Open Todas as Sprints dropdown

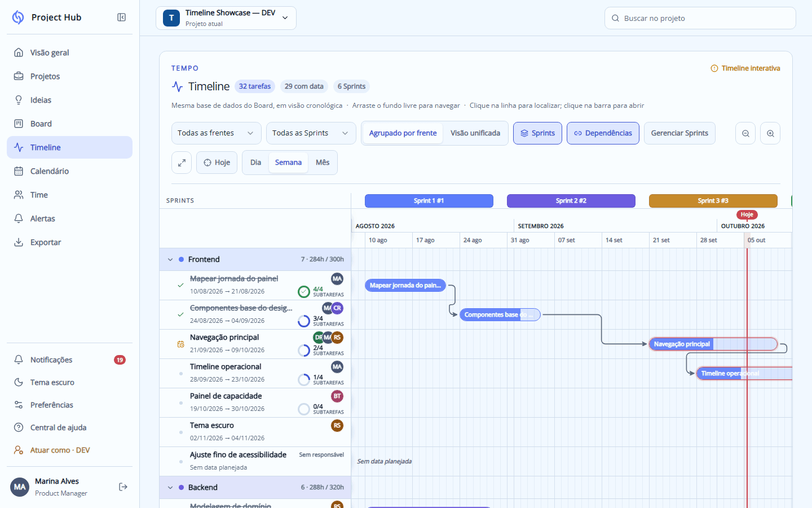click(311, 133)
